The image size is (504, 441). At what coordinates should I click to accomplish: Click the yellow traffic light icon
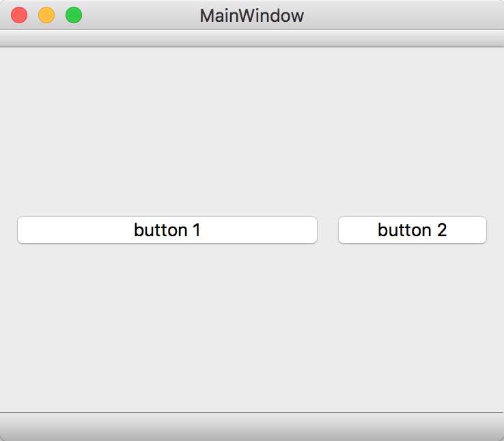46,15
